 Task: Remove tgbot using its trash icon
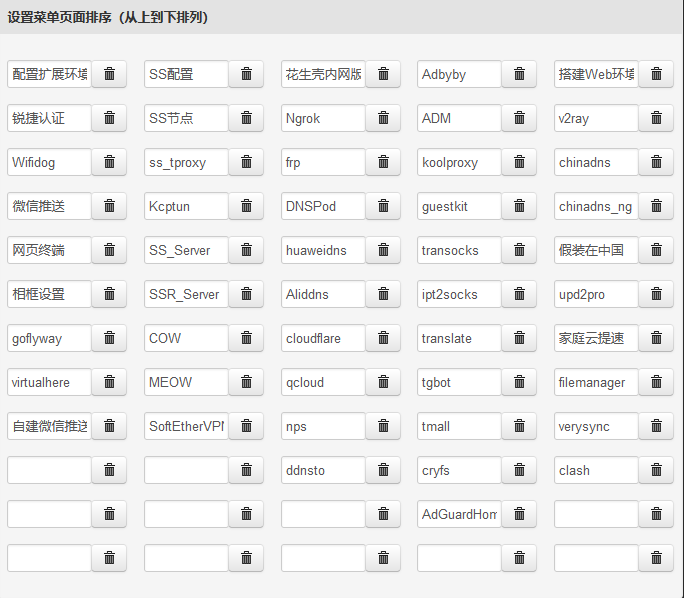tap(519, 382)
